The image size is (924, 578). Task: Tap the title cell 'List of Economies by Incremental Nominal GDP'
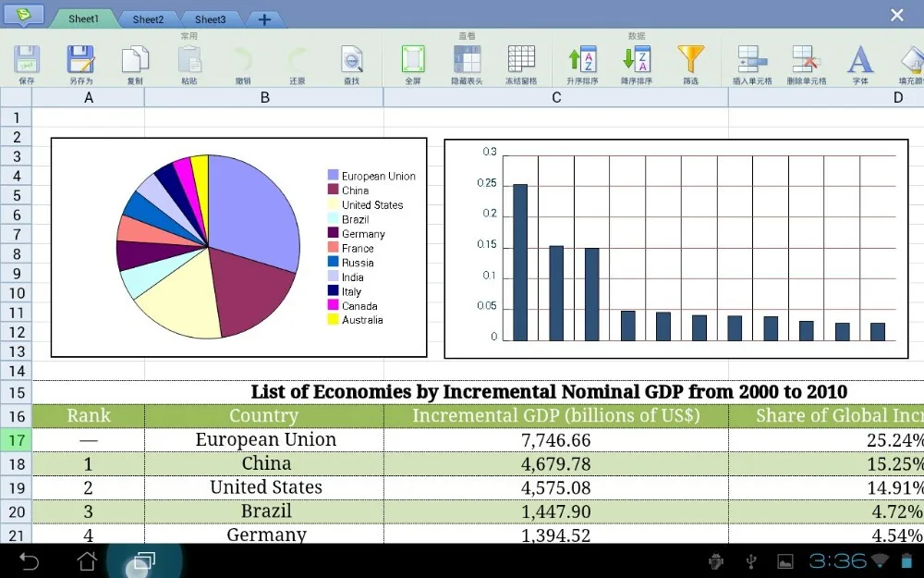tap(549, 392)
